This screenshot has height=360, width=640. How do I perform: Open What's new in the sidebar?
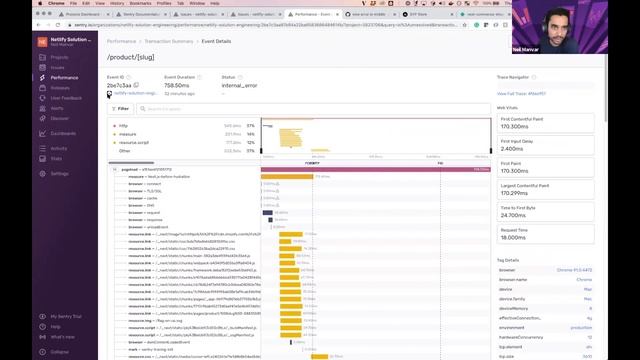[62, 337]
